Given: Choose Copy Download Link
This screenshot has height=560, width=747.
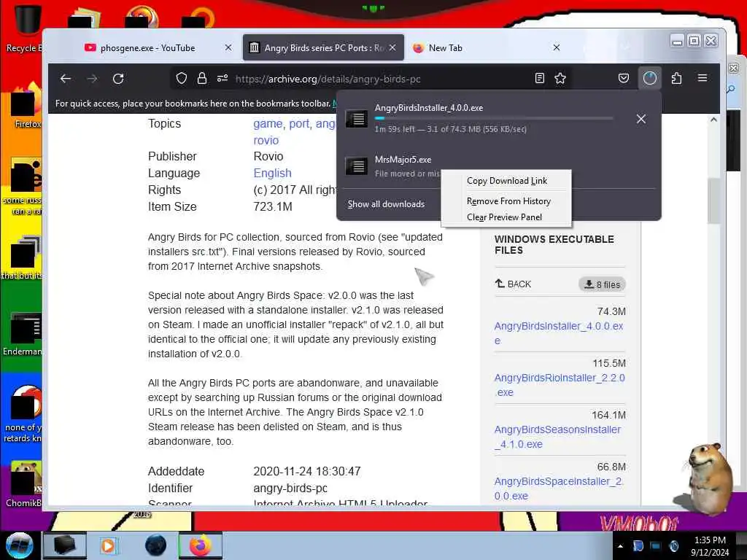Looking at the screenshot, I should tap(507, 181).
